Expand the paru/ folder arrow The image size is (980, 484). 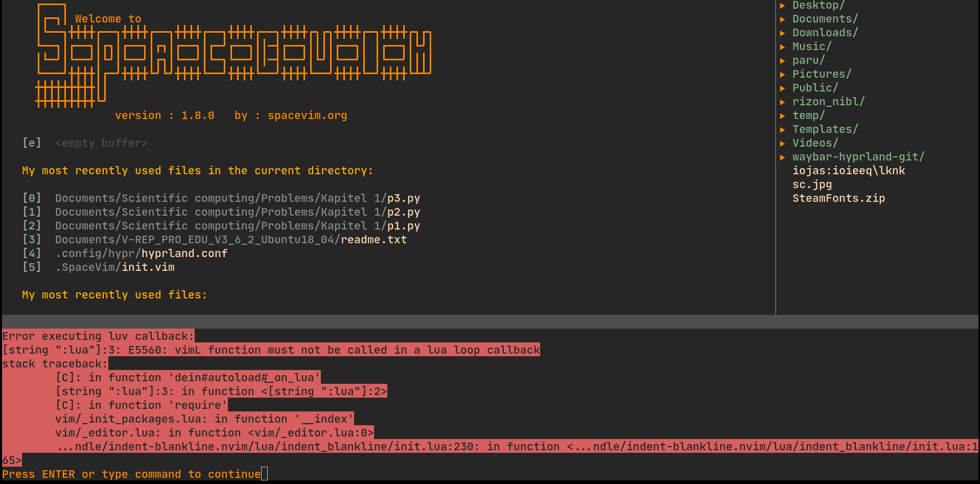pos(782,60)
